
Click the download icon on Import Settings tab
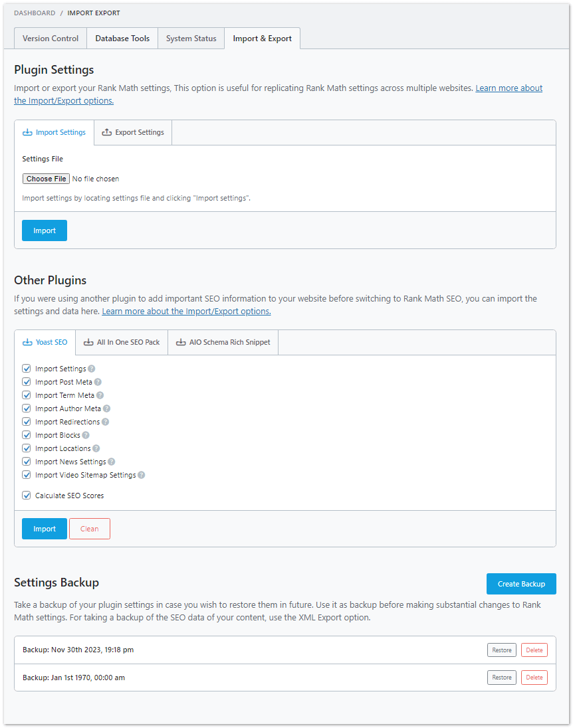pyautogui.click(x=29, y=132)
